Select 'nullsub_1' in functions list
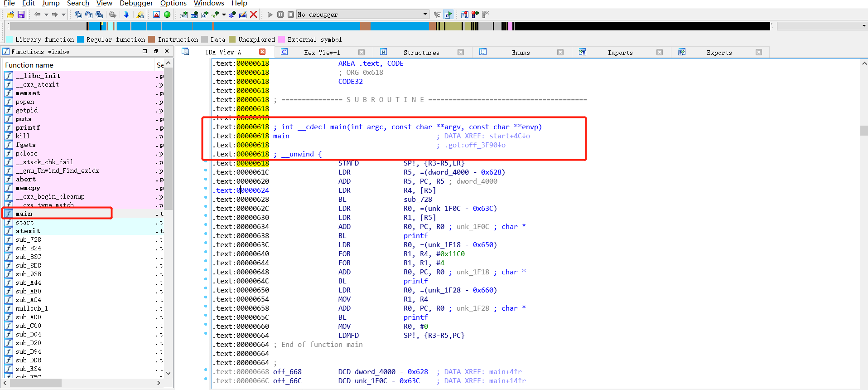 pos(83,308)
